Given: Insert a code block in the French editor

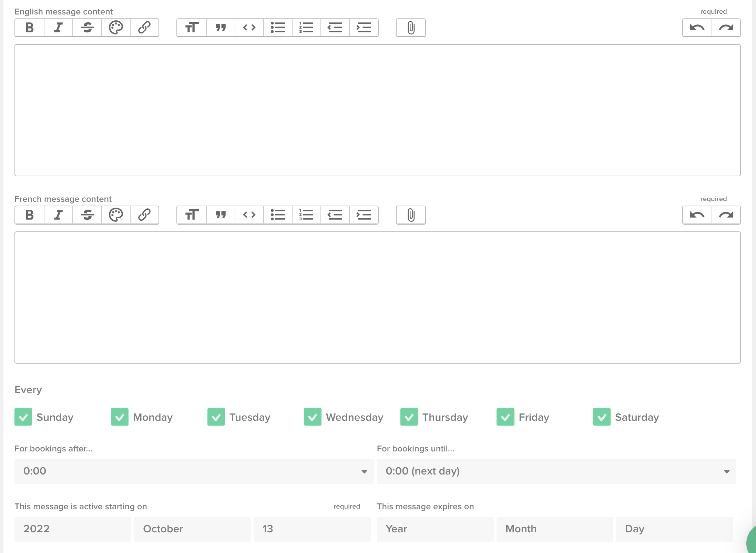Looking at the screenshot, I should pyautogui.click(x=249, y=215).
